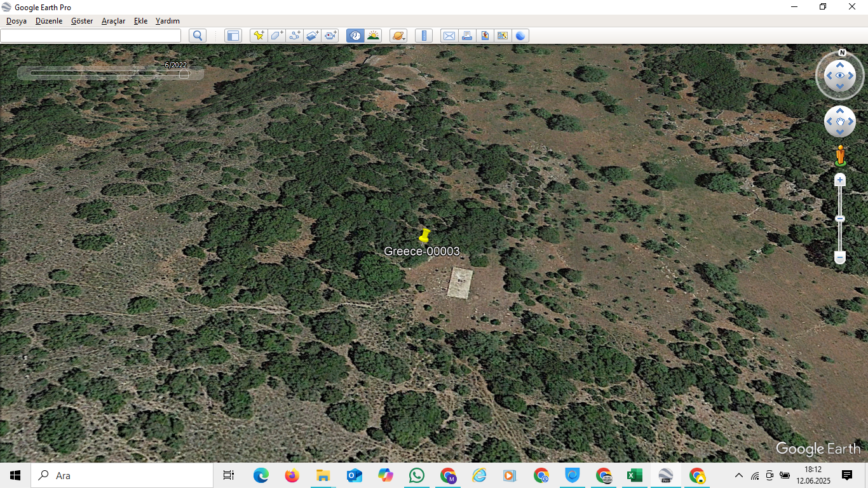The image size is (868, 488).
Task: Pan right with move joystick arrow
Action: [x=851, y=121]
